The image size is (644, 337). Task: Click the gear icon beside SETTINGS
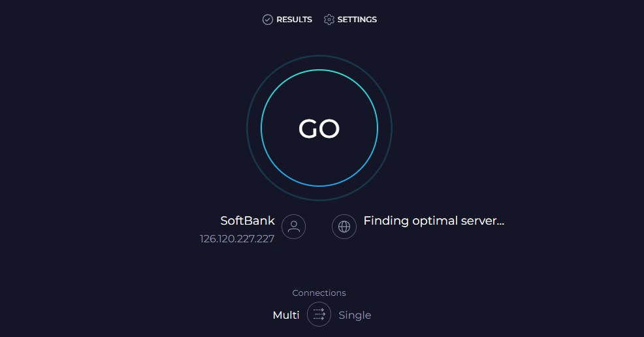(329, 20)
